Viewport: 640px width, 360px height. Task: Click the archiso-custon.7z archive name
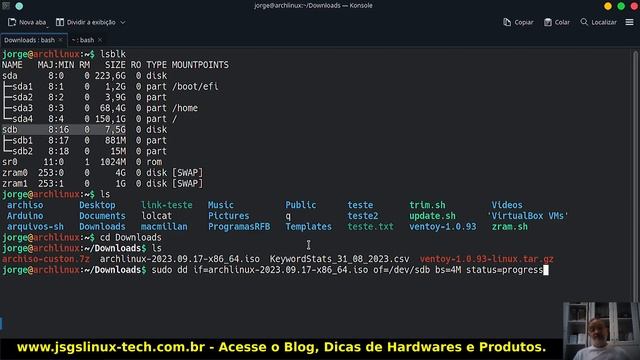[x=45, y=259]
